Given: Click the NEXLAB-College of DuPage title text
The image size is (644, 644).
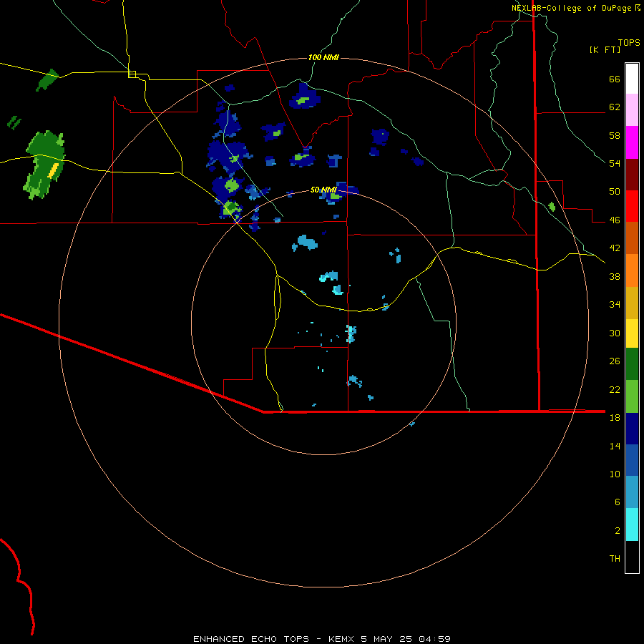Looking at the screenshot, I should (x=571, y=8).
